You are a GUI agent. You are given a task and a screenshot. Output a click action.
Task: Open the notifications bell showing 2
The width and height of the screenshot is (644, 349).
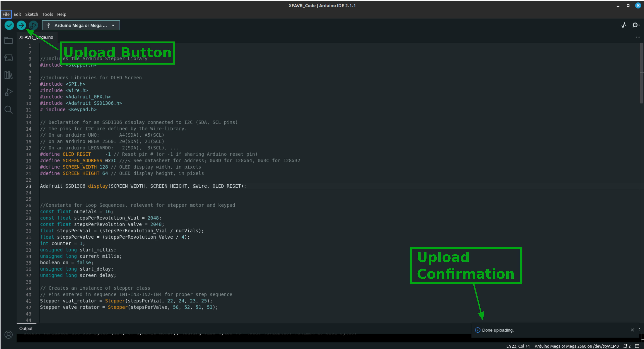point(627,346)
